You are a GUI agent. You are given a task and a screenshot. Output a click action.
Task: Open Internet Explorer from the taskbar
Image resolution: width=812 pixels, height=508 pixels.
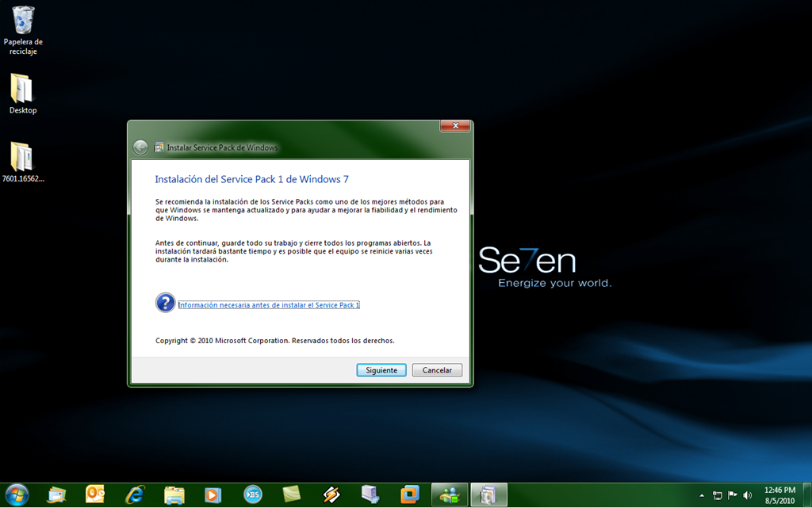135,495
